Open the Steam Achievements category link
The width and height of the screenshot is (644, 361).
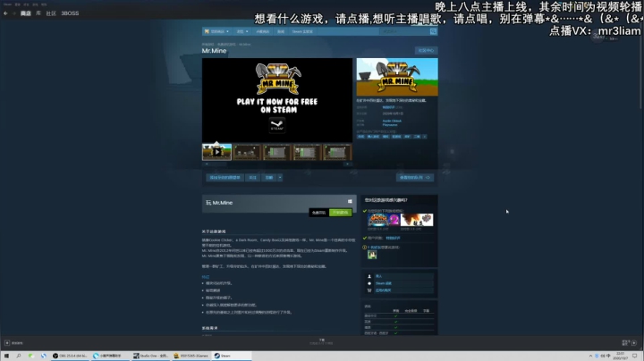click(x=383, y=283)
